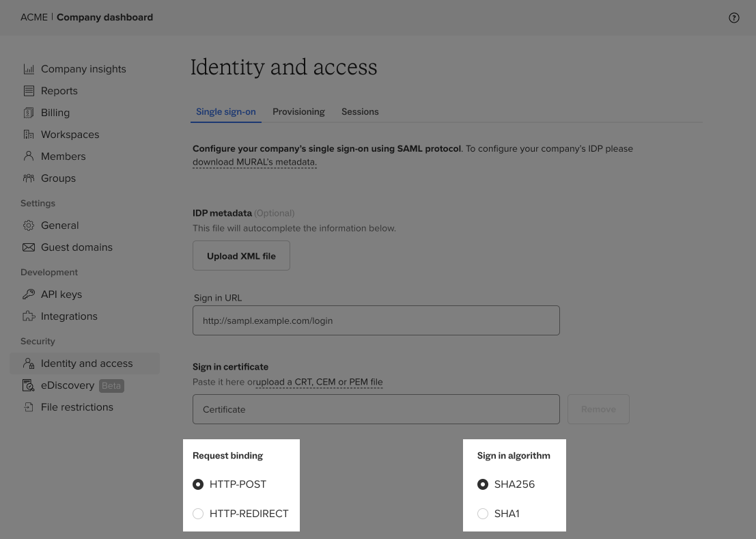This screenshot has height=539, width=756.
Task: Open Reports in sidebar
Action: (x=59, y=91)
